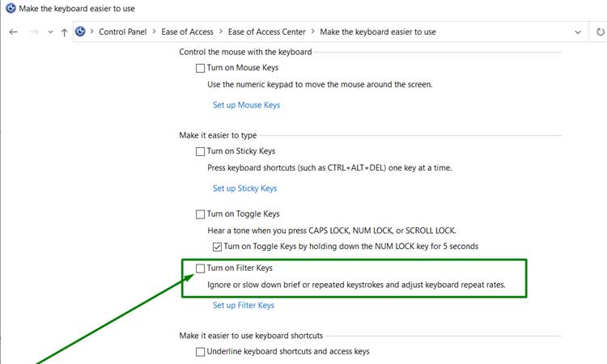Go back with the Back arrow

pos(14,32)
